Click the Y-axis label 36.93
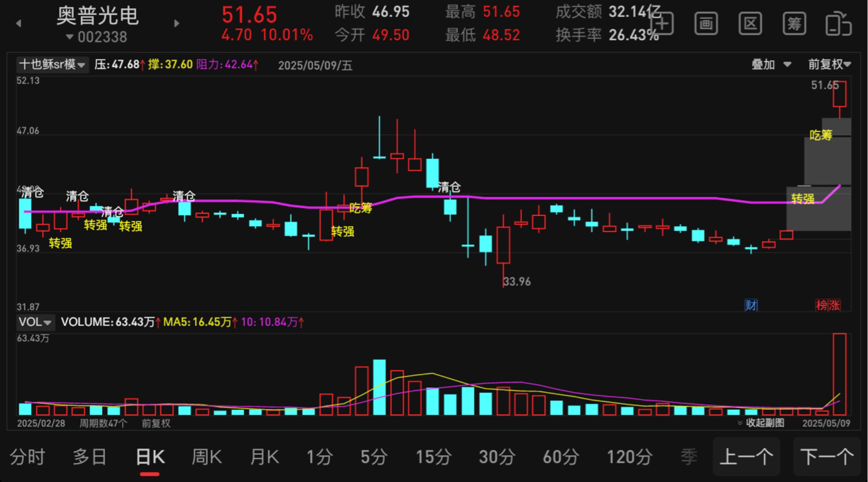 coord(28,249)
